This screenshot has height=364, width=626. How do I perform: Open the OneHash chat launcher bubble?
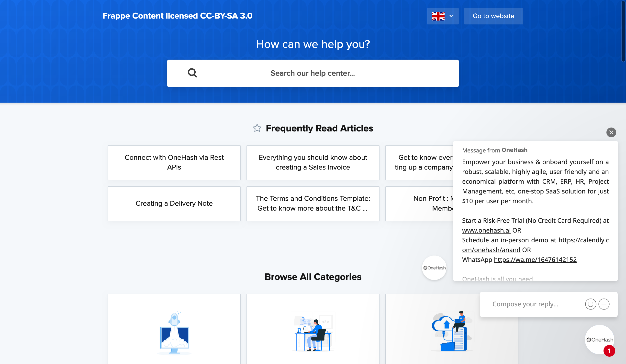click(x=599, y=339)
